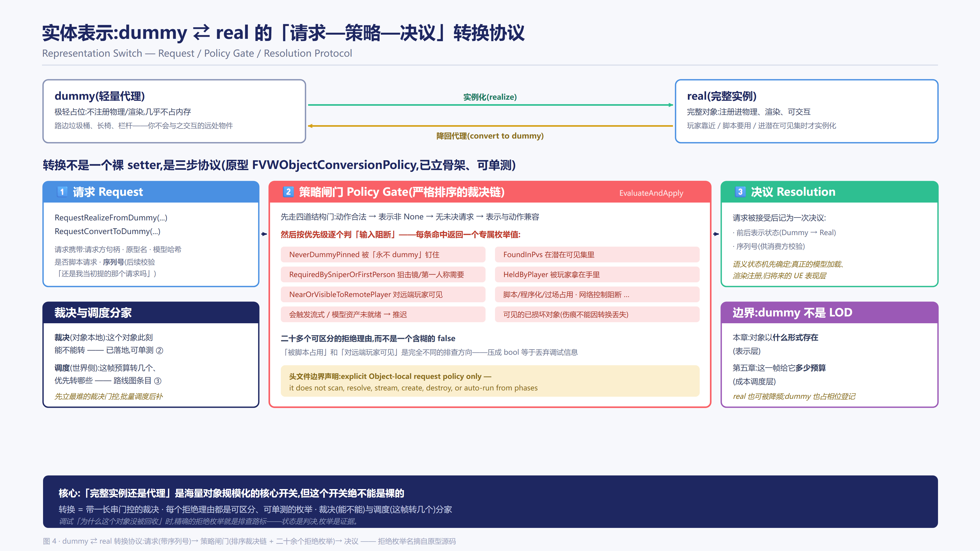This screenshot has height=551, width=980.
Task: Click the line 裁决(对象本地):这个对象此刻
Action: click(103, 337)
